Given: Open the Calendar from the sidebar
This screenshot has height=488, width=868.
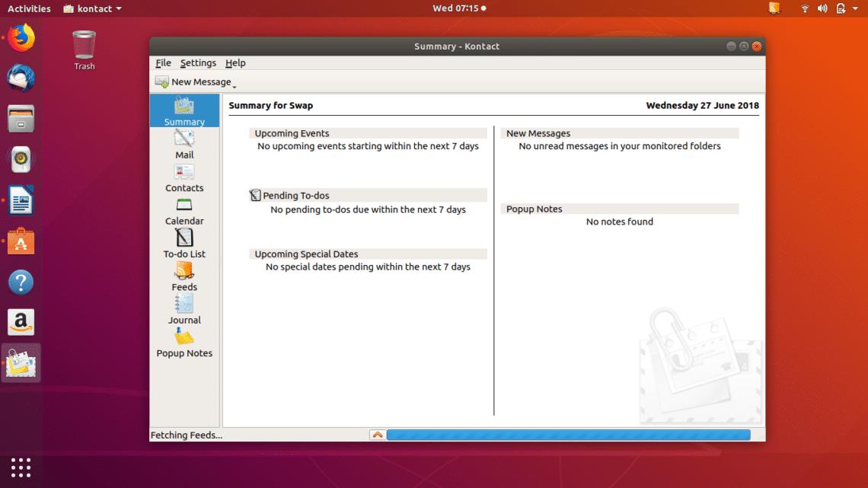Looking at the screenshot, I should tap(183, 210).
